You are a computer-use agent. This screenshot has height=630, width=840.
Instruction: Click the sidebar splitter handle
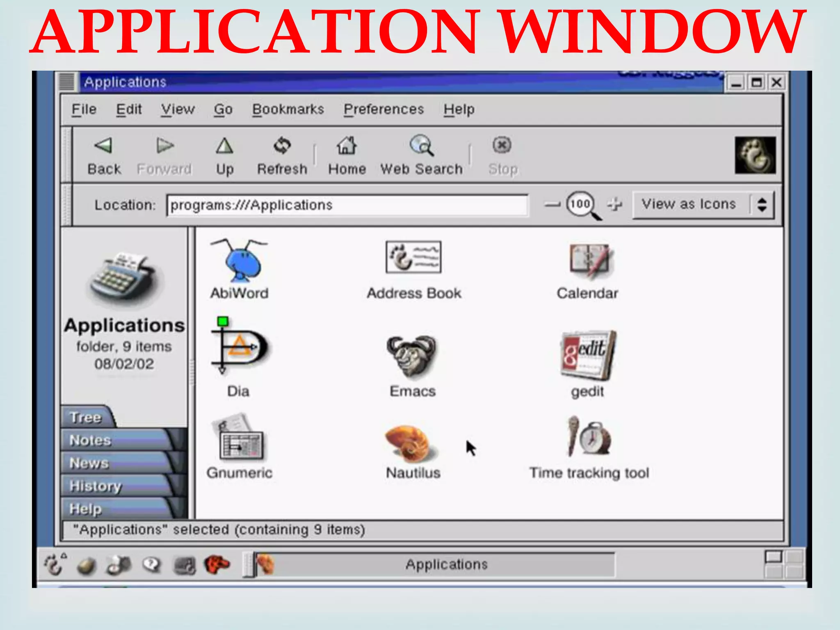[x=192, y=372]
